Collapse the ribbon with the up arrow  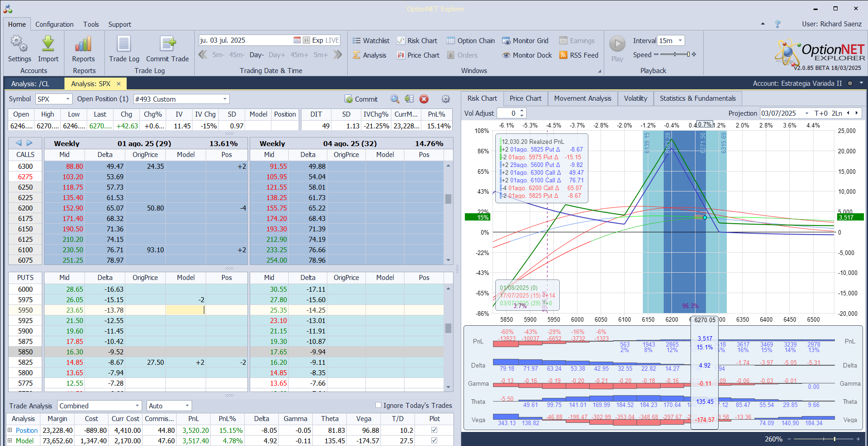tap(763, 24)
